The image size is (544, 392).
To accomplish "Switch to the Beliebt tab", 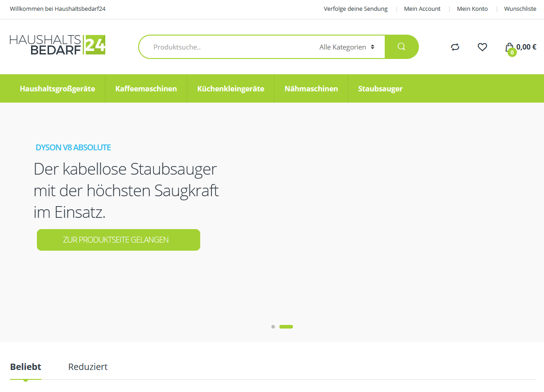I will coord(26,367).
